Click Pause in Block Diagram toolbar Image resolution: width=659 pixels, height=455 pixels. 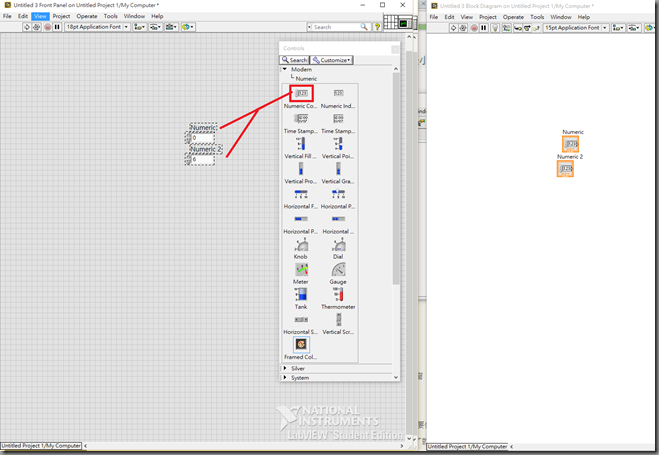(484, 28)
